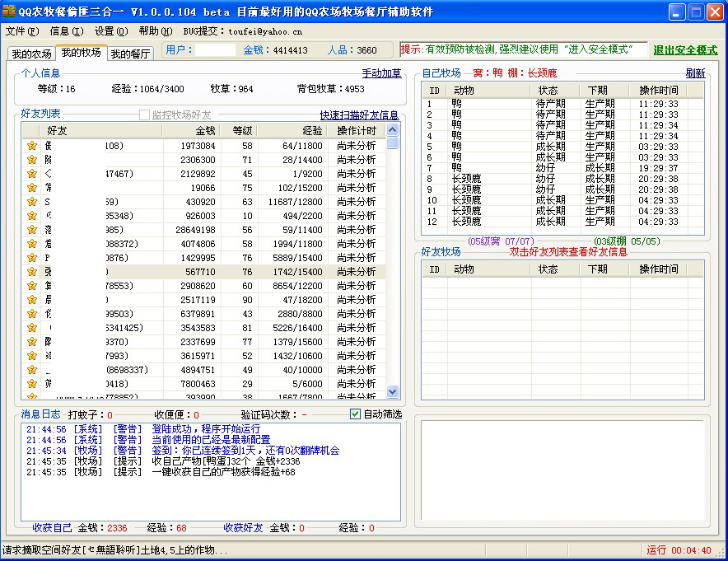Click the 操作计时 column header
Viewport: 728px width, 561px height.
[357, 131]
